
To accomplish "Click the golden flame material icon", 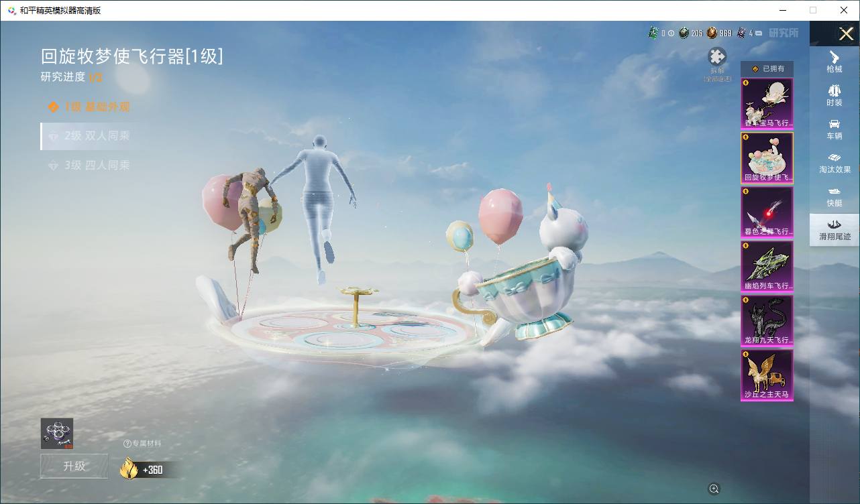I will click(129, 468).
